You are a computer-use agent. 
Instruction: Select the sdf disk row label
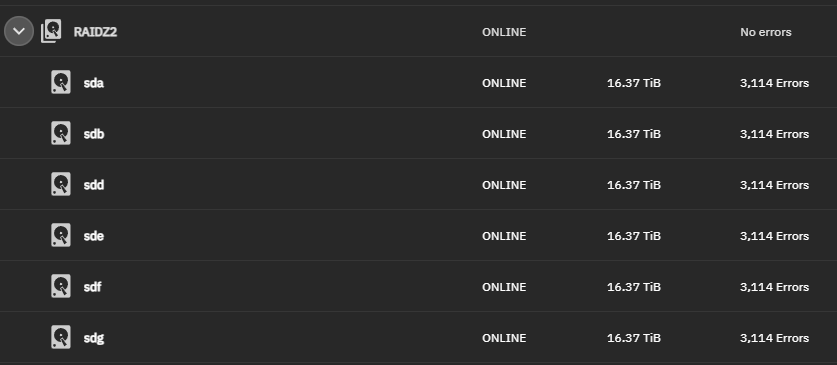tap(92, 287)
